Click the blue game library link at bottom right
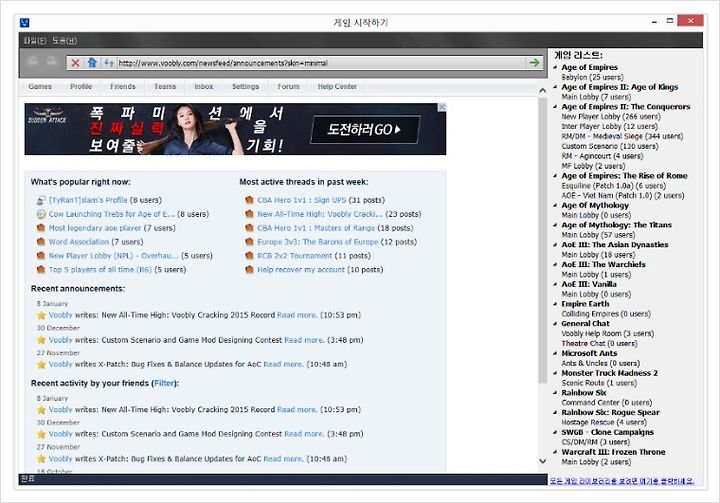 click(622, 481)
